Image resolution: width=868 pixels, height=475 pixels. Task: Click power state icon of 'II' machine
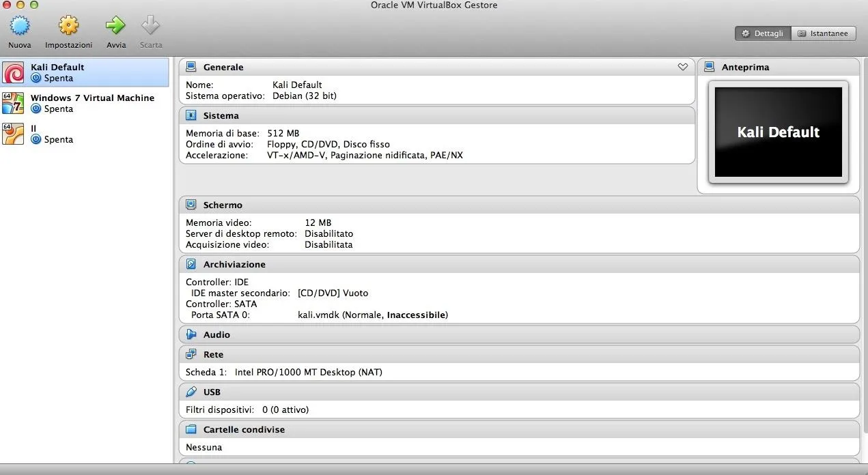(36, 139)
